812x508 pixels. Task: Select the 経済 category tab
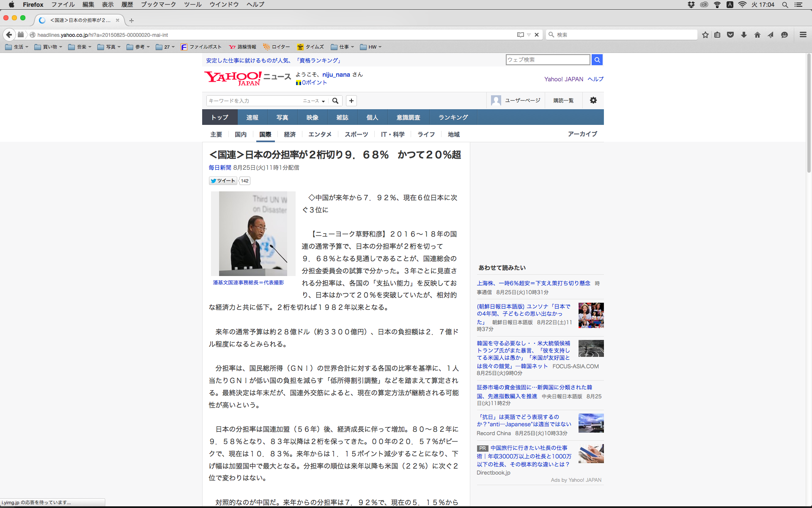(290, 134)
